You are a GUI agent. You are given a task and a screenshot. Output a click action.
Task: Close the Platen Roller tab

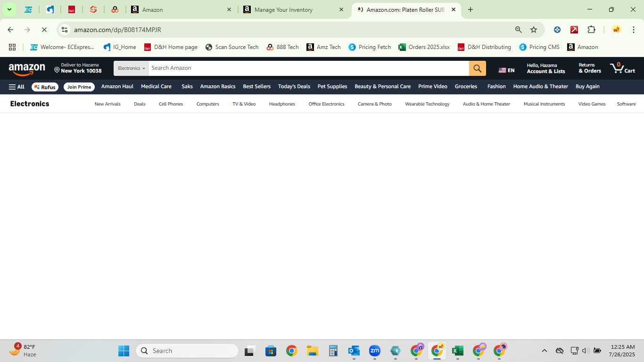(454, 9)
